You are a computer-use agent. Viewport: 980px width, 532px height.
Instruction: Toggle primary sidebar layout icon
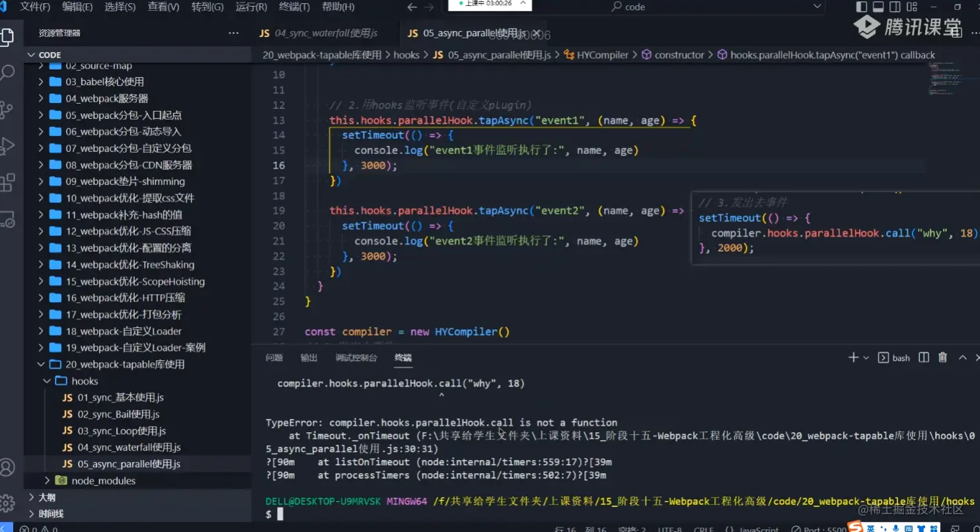[x=862, y=7]
